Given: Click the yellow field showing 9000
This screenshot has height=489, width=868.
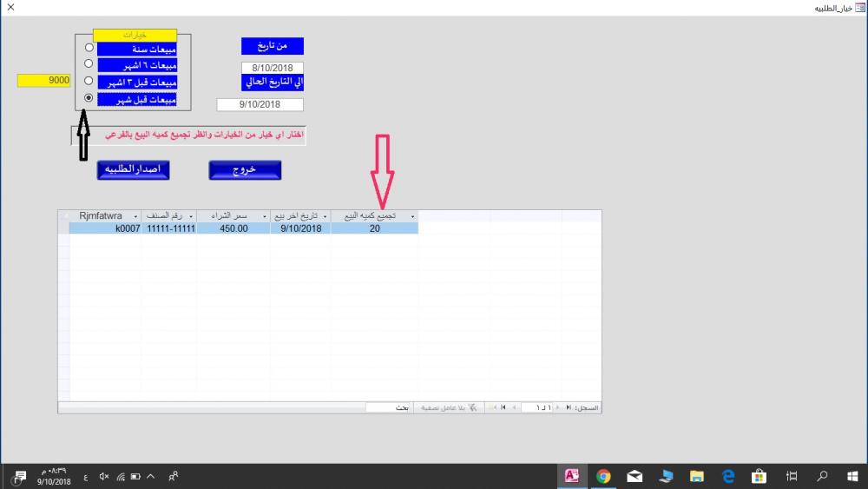Looking at the screenshot, I should [x=43, y=80].
